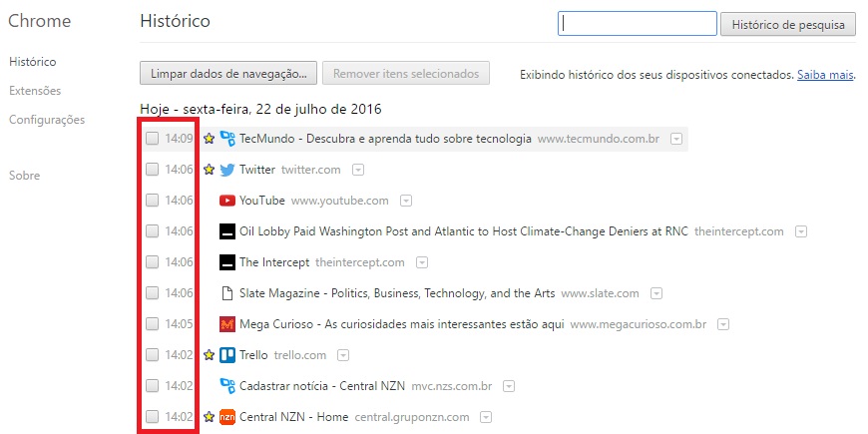Click bookmark star beside Trello entry
The height and width of the screenshot is (434, 868).
coord(209,355)
